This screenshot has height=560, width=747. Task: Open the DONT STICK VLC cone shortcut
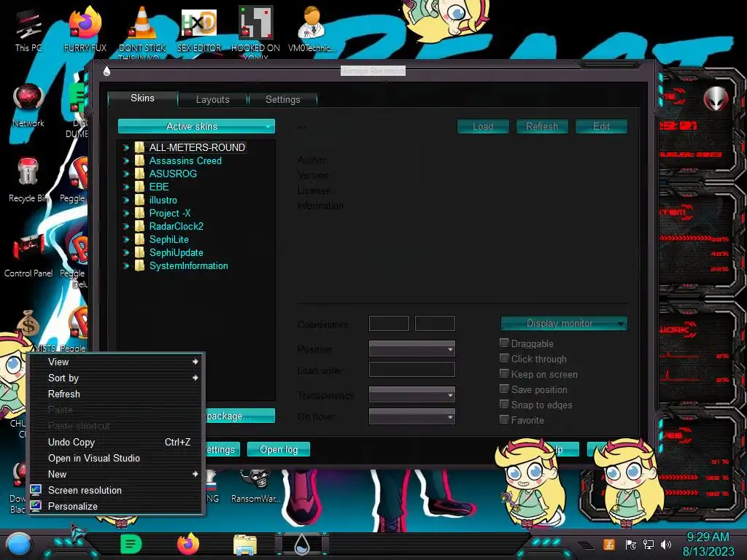click(142, 31)
